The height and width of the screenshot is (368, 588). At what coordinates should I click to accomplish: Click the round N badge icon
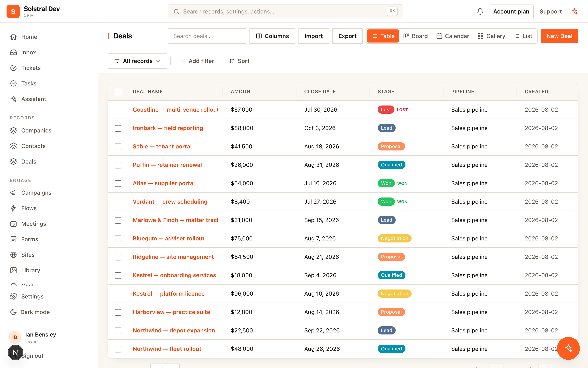[15, 352]
